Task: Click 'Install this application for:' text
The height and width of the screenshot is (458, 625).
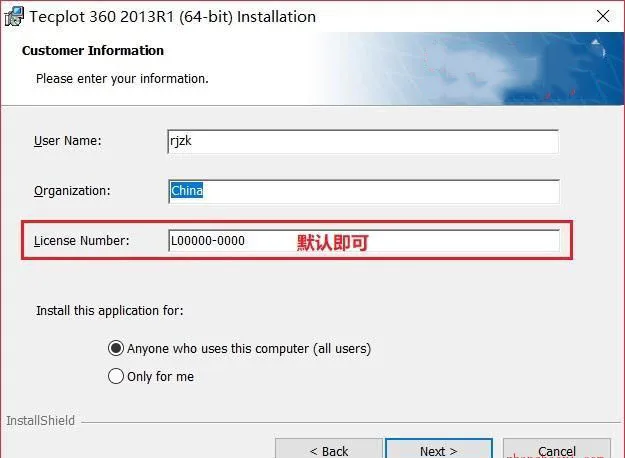Action: pos(110,311)
